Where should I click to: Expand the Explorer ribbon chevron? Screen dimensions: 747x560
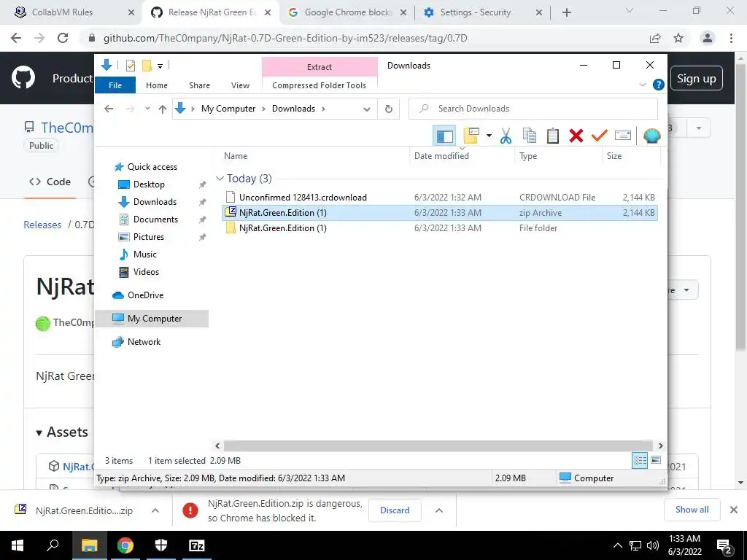click(x=642, y=85)
